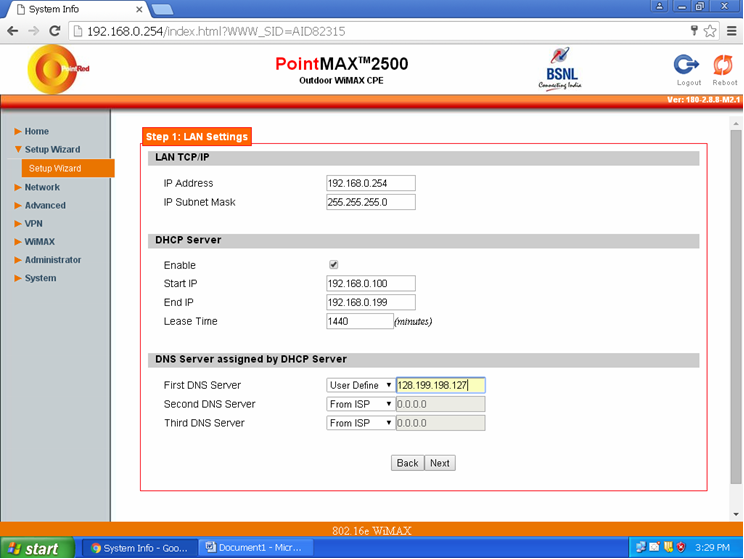
Task: Click the version text Ver: 180-2.8.8-M2.1
Action: pyautogui.click(x=703, y=100)
